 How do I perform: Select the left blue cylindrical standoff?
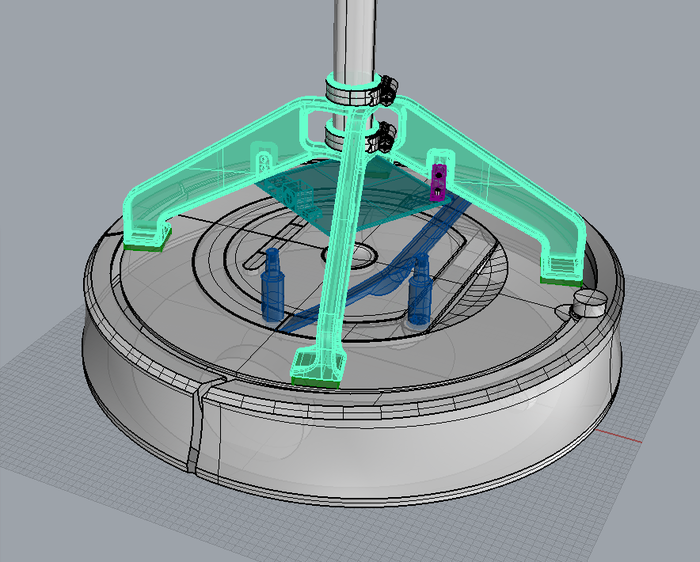click(x=272, y=285)
